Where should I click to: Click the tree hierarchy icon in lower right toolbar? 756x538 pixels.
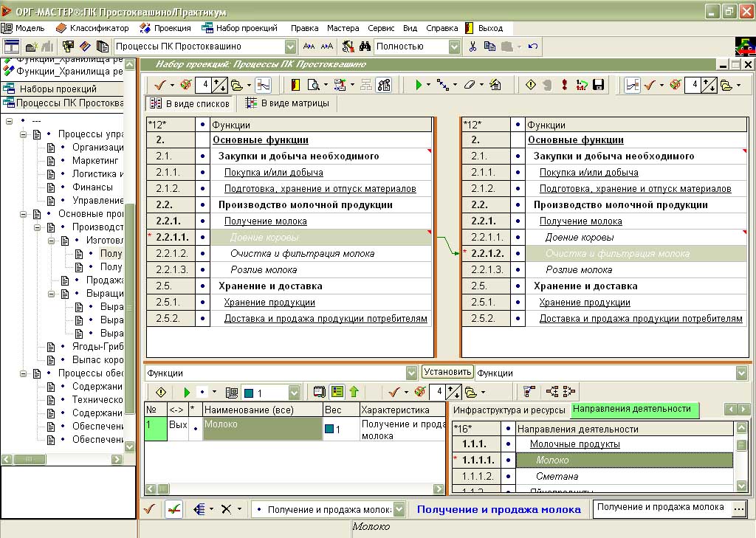click(x=529, y=392)
